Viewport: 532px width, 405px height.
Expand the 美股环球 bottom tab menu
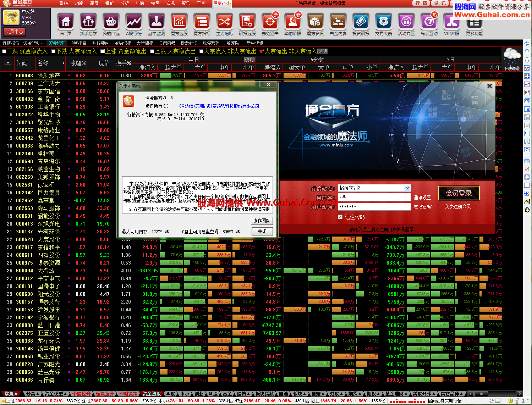pyautogui.click(x=424, y=394)
